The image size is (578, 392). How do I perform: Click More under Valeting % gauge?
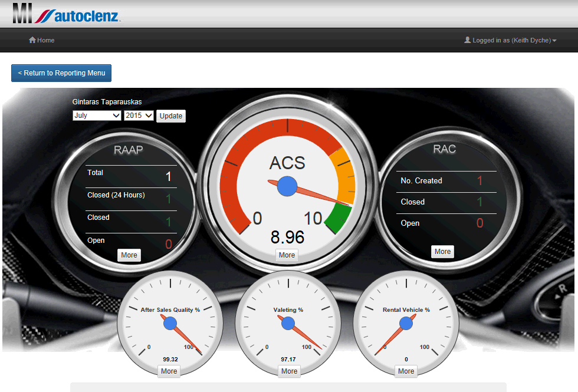290,371
